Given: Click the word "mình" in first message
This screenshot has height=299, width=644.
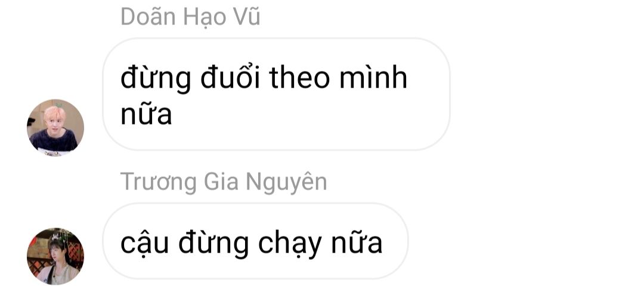Looking at the screenshot, I should [373, 77].
